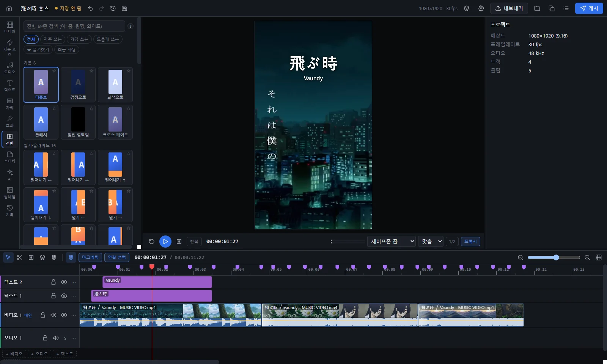Click the timeline zoom out magnifier
The width and height of the screenshot is (607, 364).
521,257
